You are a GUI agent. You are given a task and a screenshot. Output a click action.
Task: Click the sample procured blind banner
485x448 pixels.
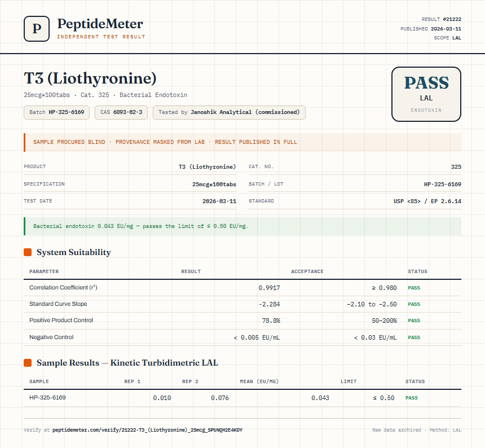[x=242, y=142]
